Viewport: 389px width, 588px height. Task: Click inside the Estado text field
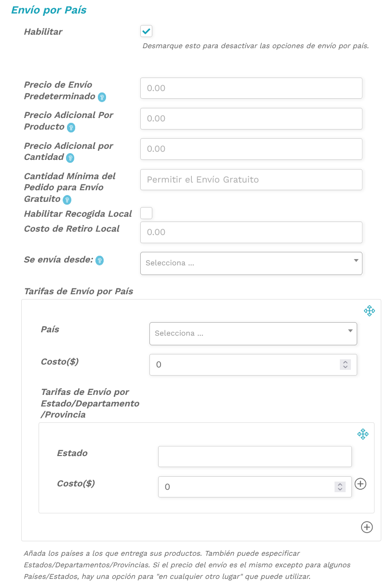[x=255, y=456]
